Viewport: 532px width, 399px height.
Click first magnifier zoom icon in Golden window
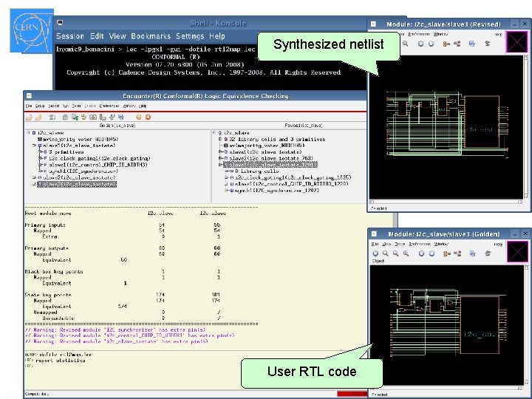(386, 253)
